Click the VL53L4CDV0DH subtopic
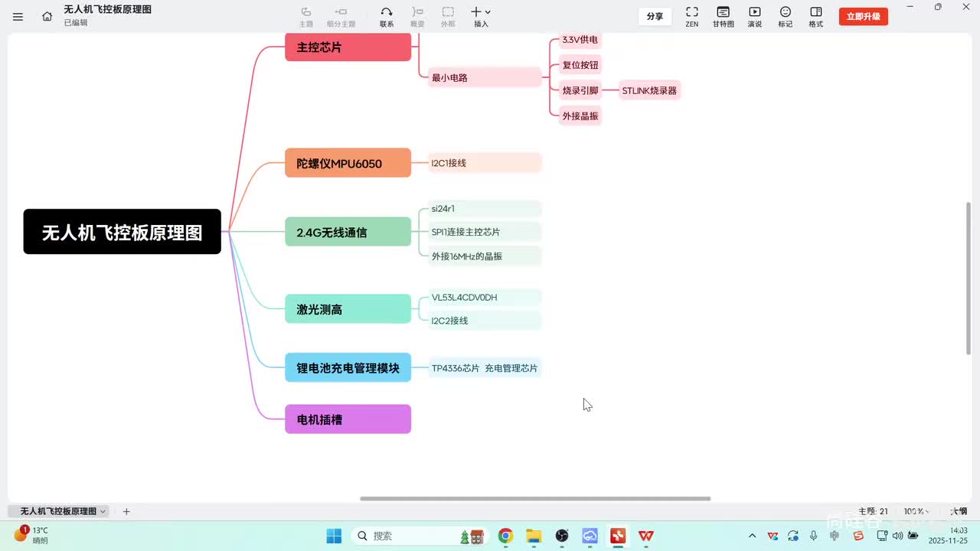 [x=485, y=297]
